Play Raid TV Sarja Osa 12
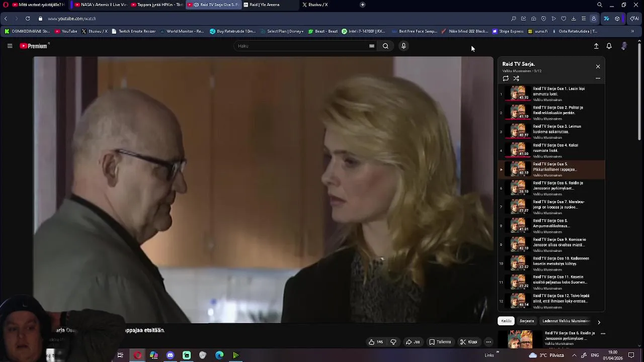 coord(551,301)
